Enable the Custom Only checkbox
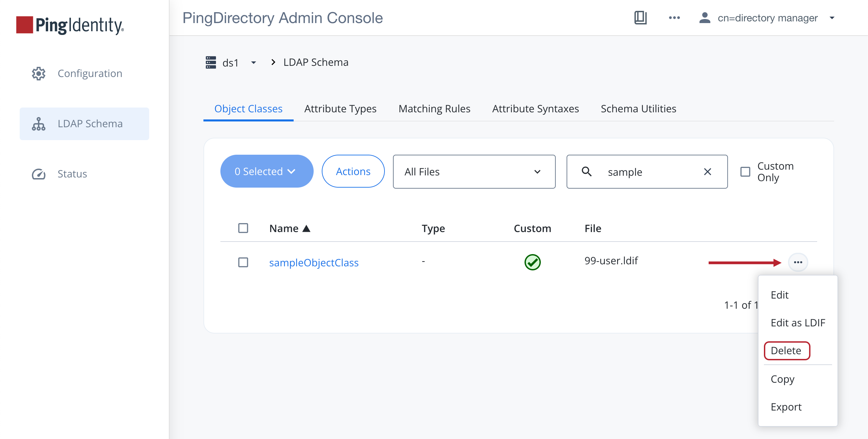This screenshot has height=439, width=868. [x=745, y=172]
